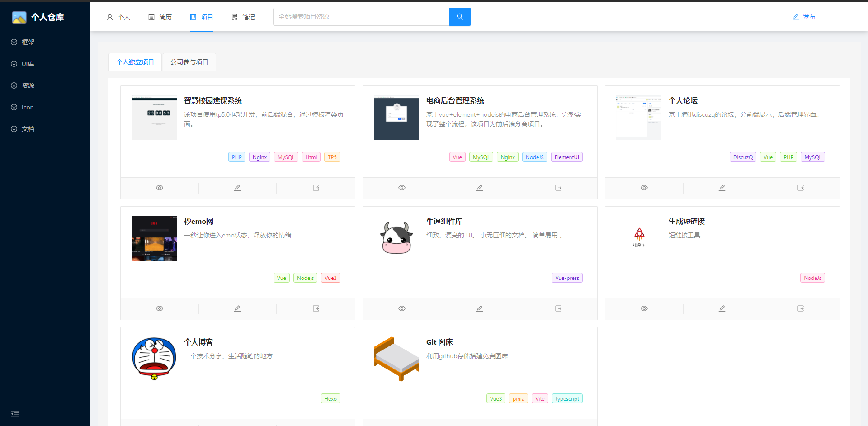Image resolution: width=868 pixels, height=426 pixels.
Task: Open the edit pencil icon on 电商后台管理系统
Action: [x=479, y=188]
